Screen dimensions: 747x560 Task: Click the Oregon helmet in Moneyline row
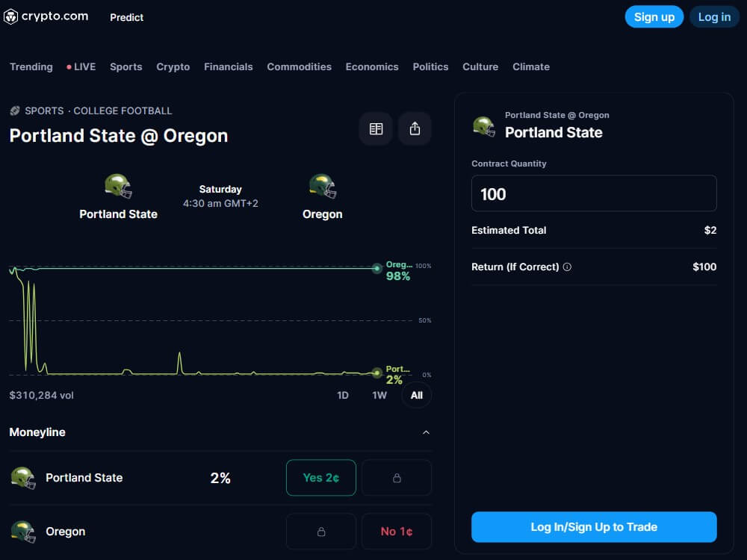point(23,532)
